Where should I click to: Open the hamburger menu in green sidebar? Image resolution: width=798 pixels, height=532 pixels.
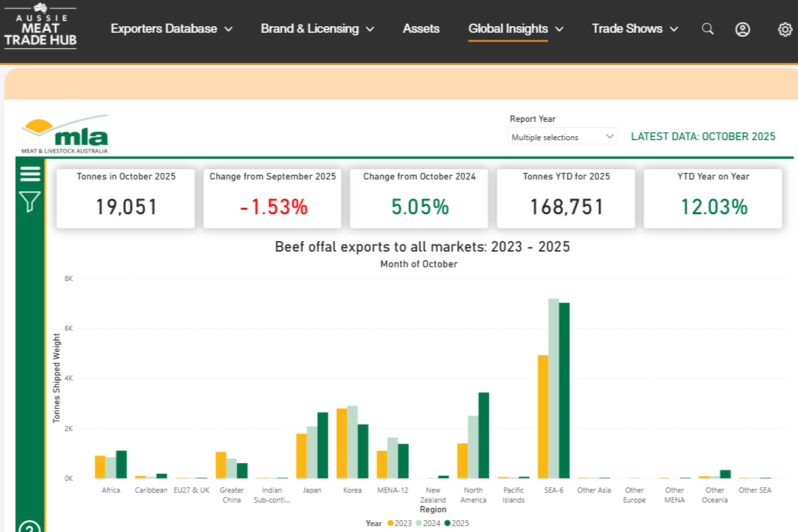tap(30, 174)
